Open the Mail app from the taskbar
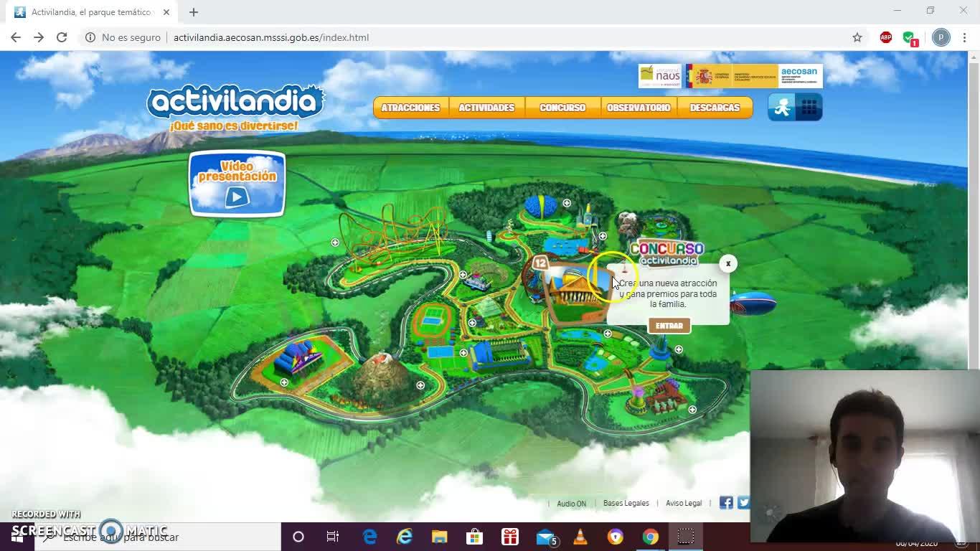 point(546,537)
